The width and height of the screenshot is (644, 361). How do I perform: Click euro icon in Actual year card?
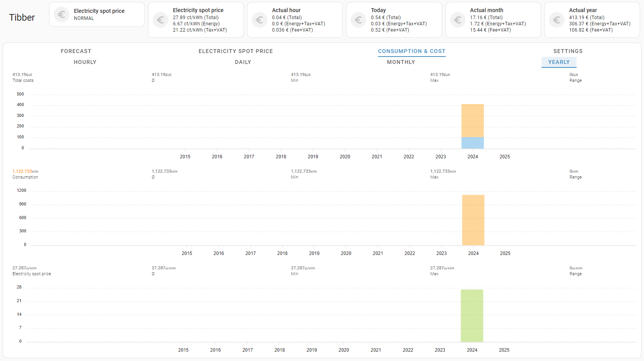click(x=557, y=20)
